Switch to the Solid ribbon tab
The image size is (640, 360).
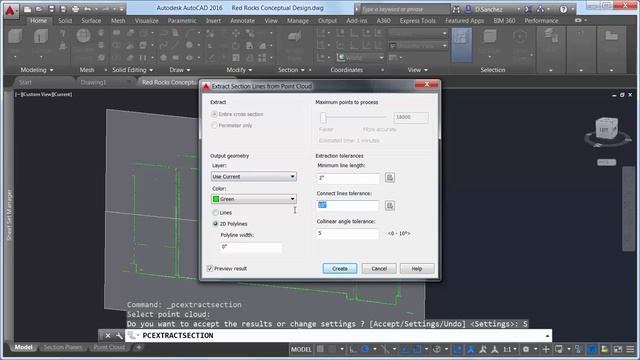64,20
